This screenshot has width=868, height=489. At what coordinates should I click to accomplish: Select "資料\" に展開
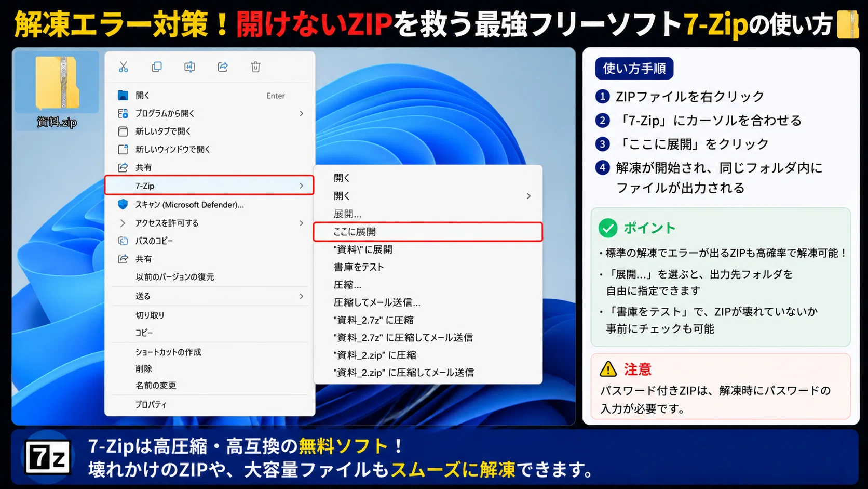coord(428,249)
